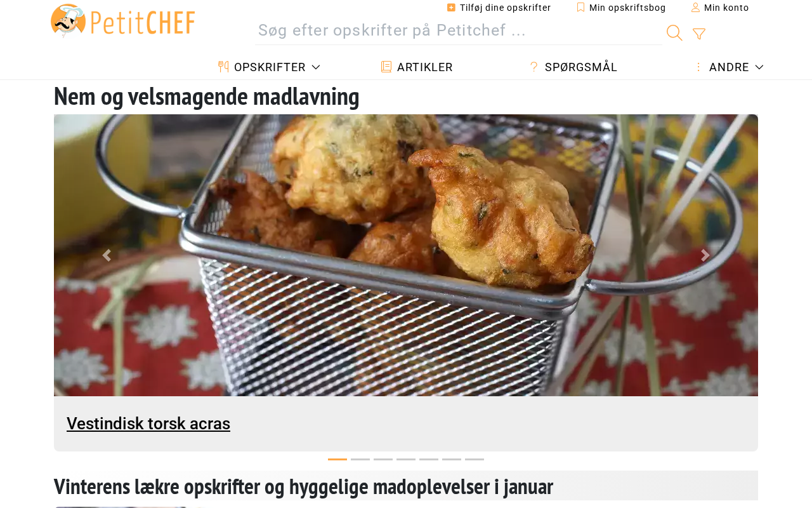Viewport: 812px width, 508px height.
Task: Open the Spørgsmål menu item
Action: pos(573,67)
